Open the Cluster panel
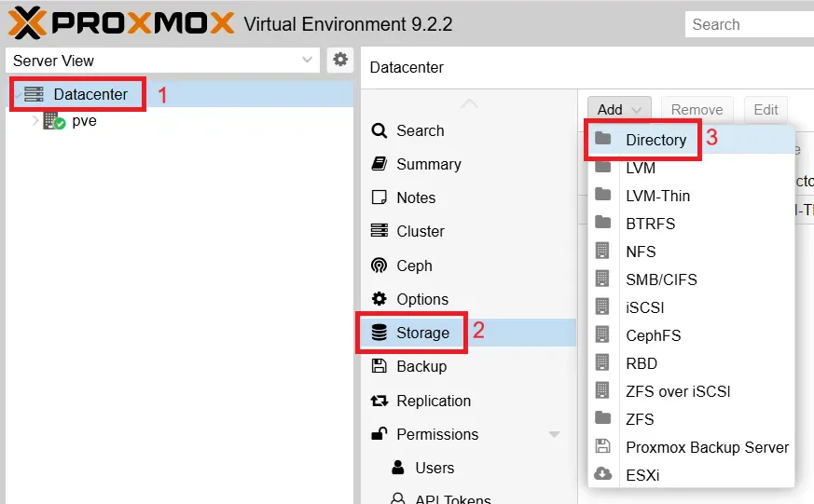 pos(468,231)
